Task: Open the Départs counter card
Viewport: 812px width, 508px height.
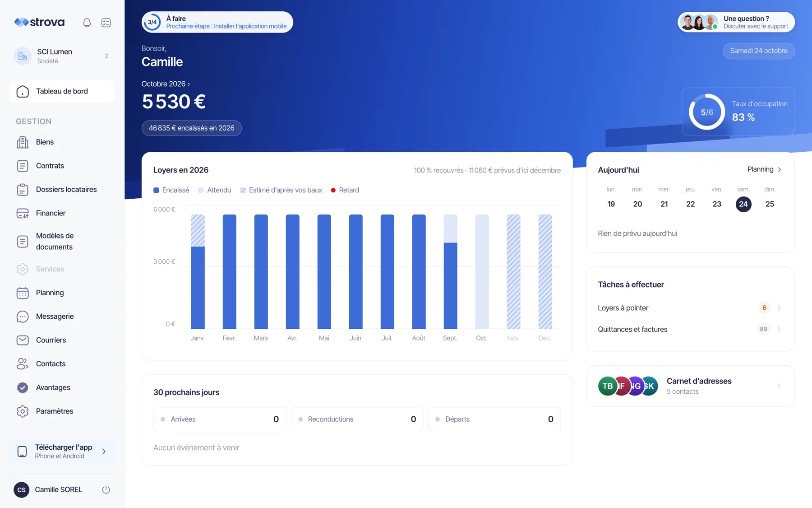Action: click(494, 419)
